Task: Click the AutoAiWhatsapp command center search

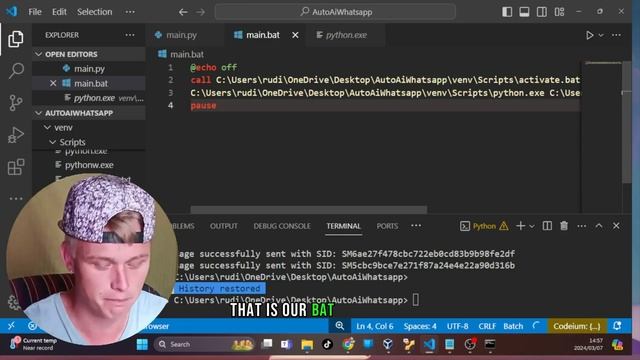Action: [335, 12]
